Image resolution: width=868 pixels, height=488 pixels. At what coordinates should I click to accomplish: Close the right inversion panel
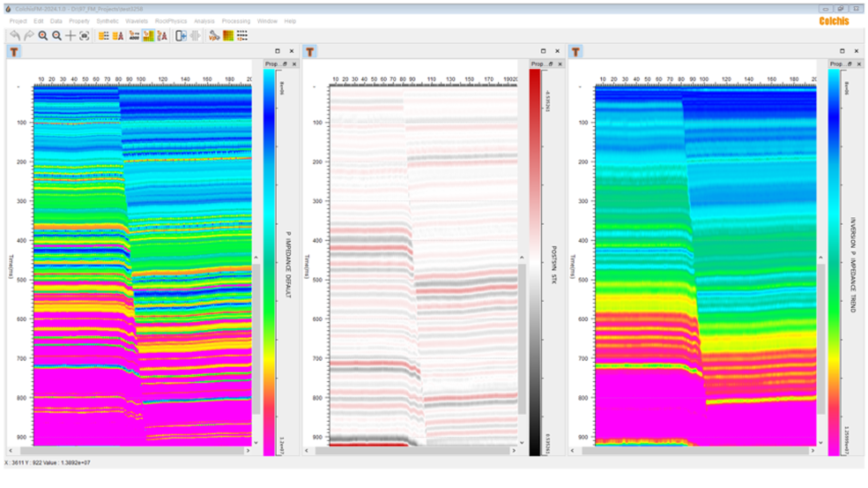click(x=857, y=51)
